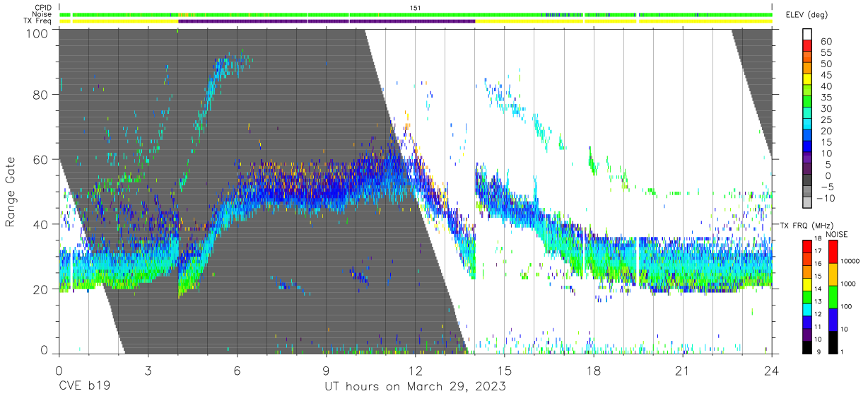The width and height of the screenshot is (868, 401).
Task: Click the 21 tick on the UT hours axis
Action: (x=683, y=370)
